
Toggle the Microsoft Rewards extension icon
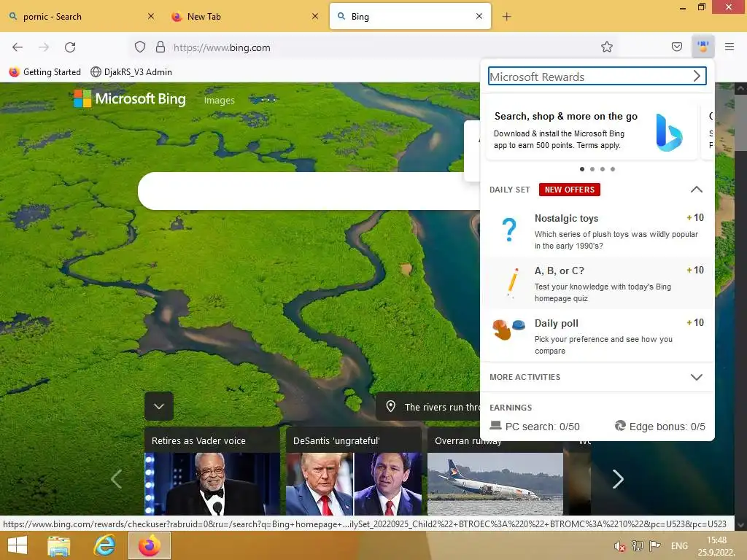703,46
